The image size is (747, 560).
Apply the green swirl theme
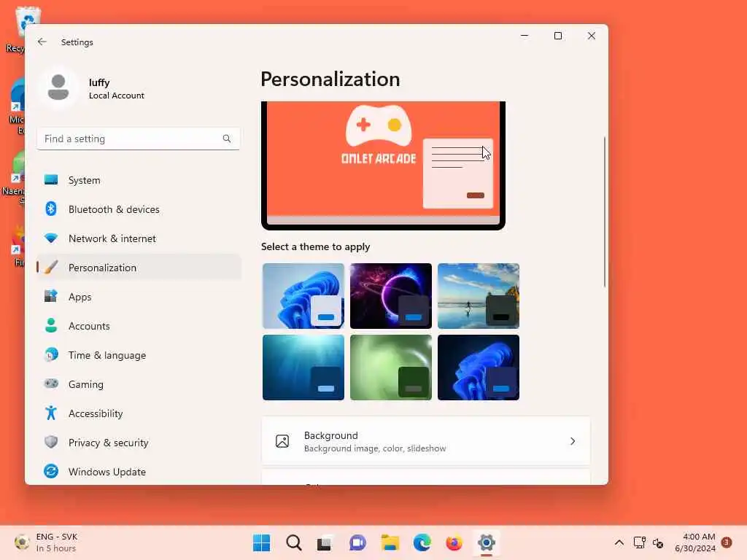tap(391, 367)
